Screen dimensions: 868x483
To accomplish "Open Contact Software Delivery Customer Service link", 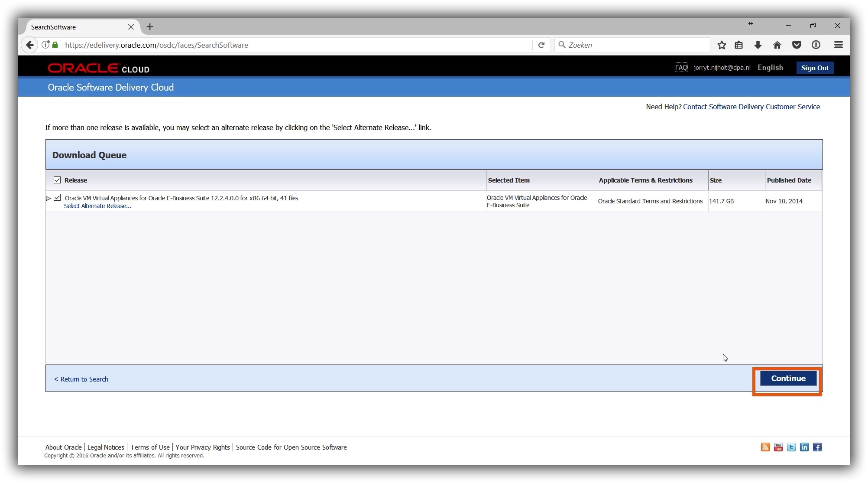I will [751, 107].
